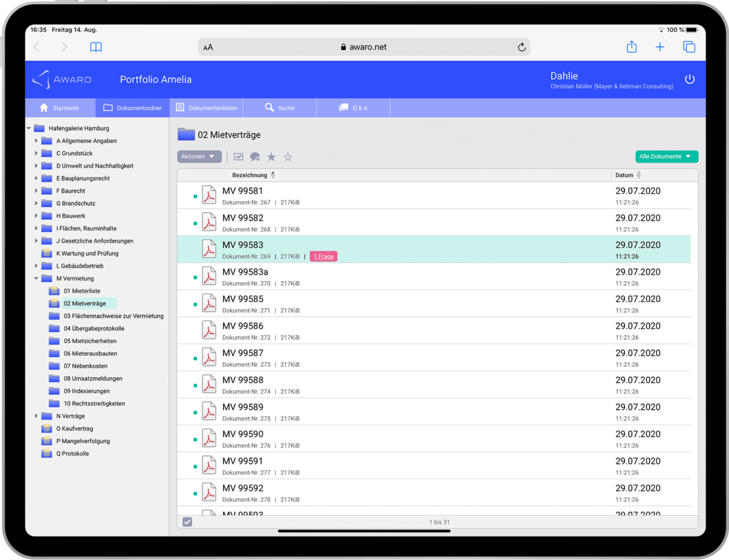Toggle the select-all checkbox at list bottom
Screen dimensions: 729x560
(x=187, y=522)
